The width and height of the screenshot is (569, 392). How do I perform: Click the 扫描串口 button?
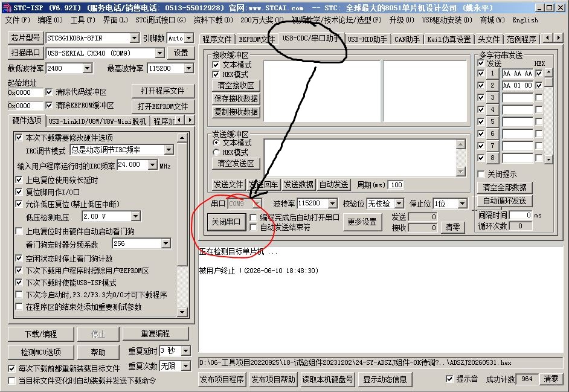(25, 53)
